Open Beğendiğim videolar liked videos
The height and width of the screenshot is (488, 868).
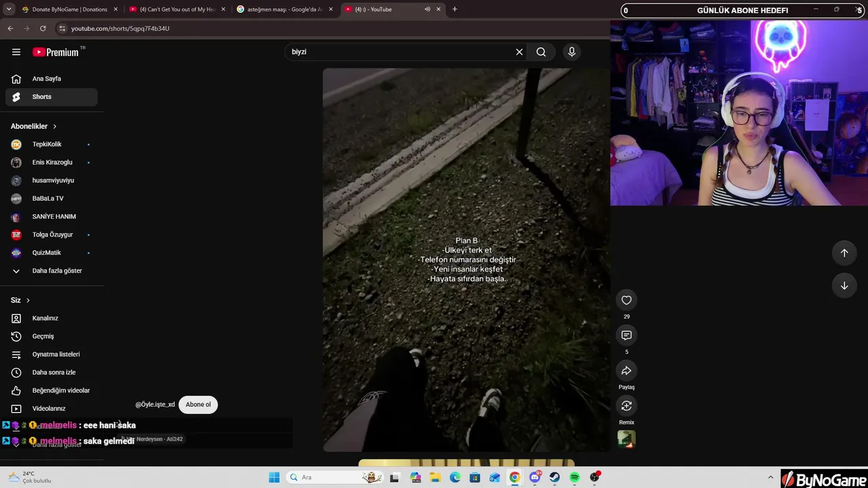[x=52, y=390]
